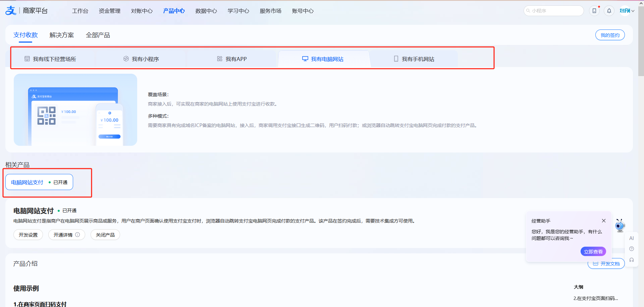Image resolution: width=644 pixels, height=307 pixels.
Task: Click 产品介绍 section heading
Action: (25, 263)
